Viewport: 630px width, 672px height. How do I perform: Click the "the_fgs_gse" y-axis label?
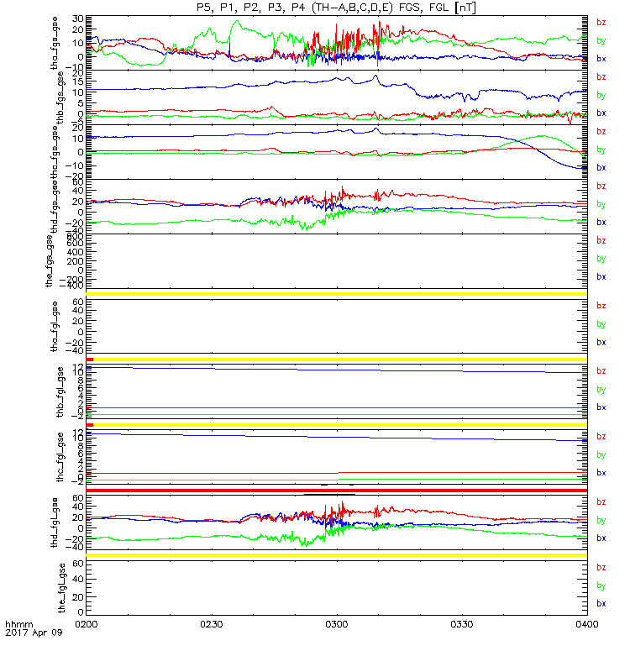click(x=50, y=261)
